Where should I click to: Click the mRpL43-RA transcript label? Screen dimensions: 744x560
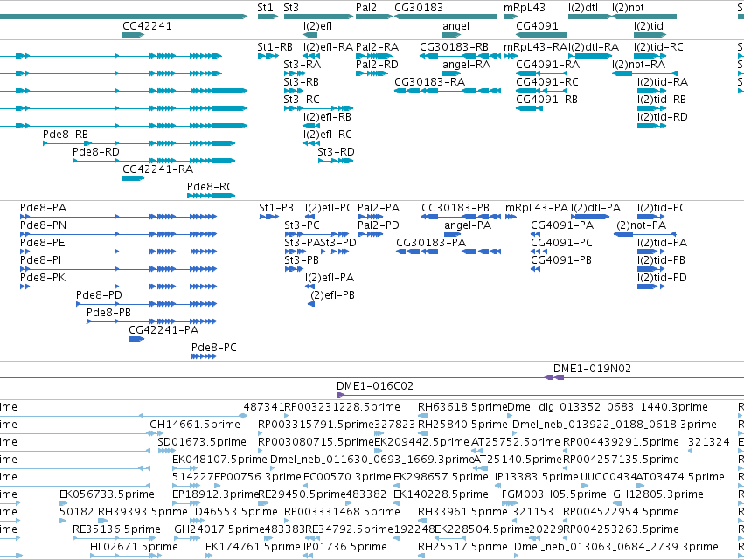pos(536,47)
